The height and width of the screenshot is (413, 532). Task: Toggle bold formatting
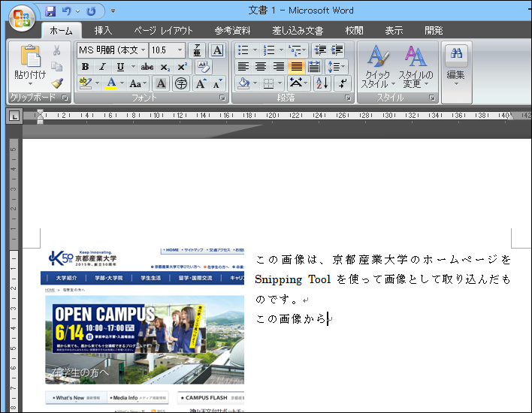tap(85, 67)
